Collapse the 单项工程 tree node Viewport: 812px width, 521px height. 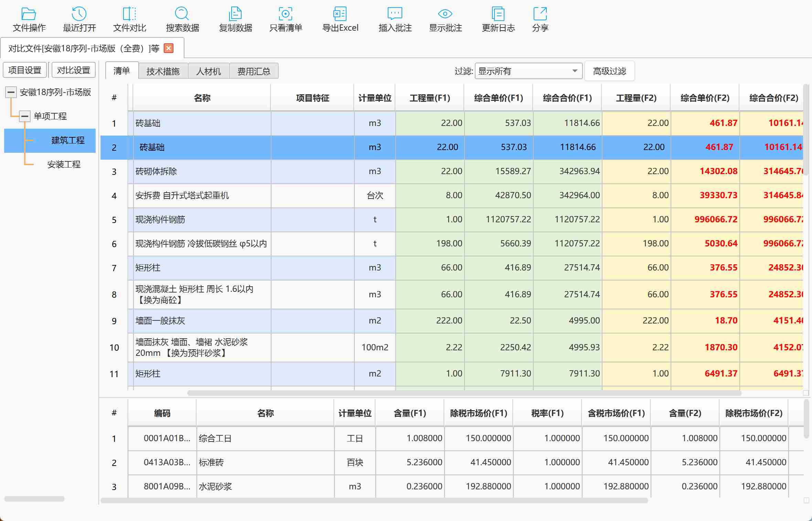click(24, 116)
